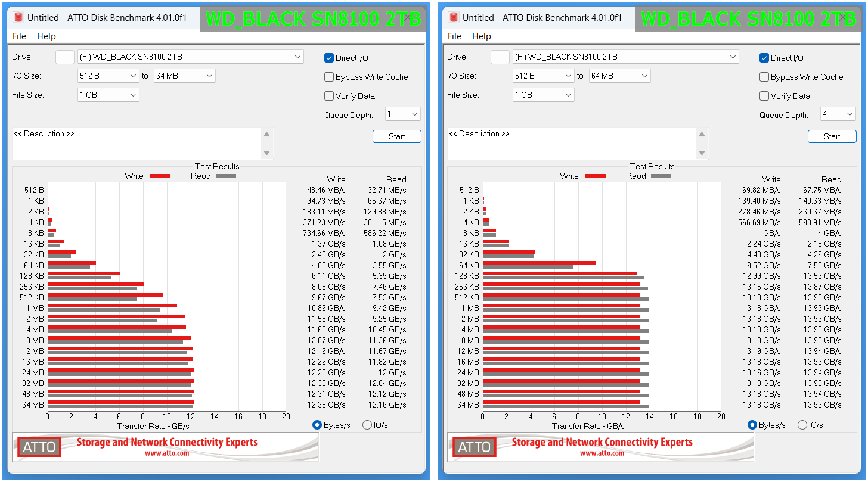Click 12.35 GB/s write value in left window
Viewport: 868px width, 482px height.
pos(327,405)
